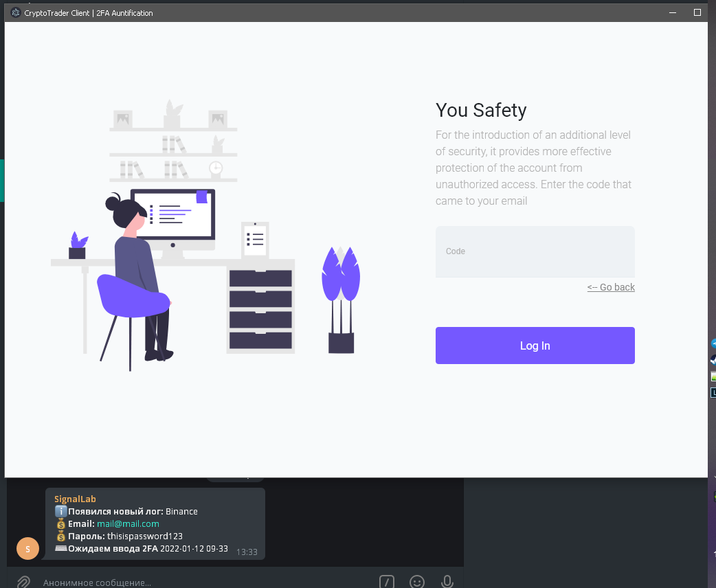Open the SignalLab sender name

(75, 499)
